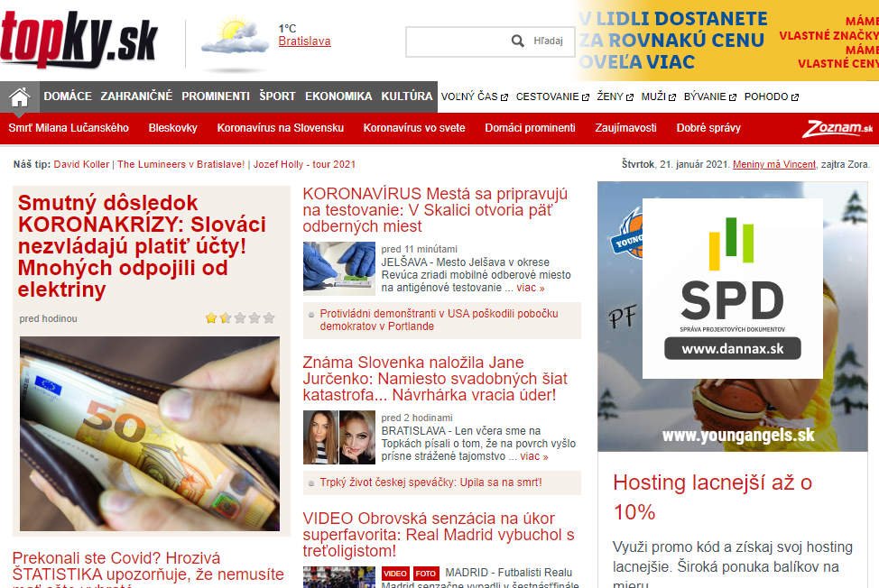Open the EKONOMIKA menu section
The height and width of the screenshot is (588, 879).
tap(338, 96)
